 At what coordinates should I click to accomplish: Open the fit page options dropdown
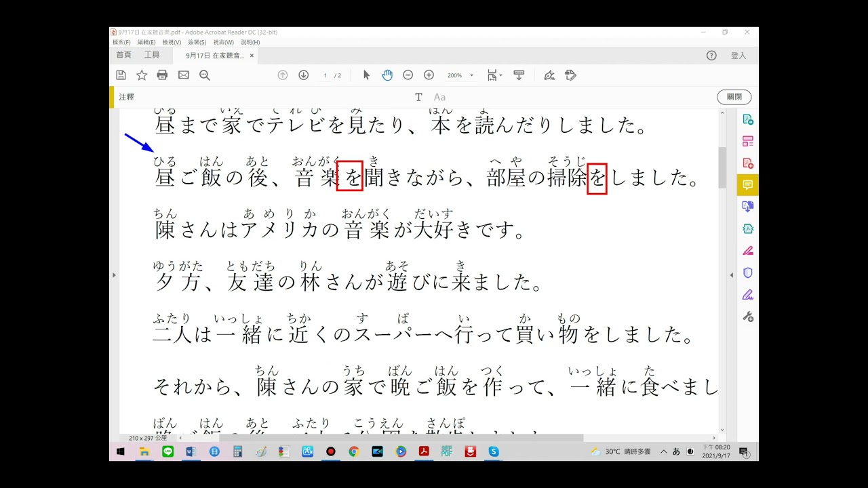point(494,75)
